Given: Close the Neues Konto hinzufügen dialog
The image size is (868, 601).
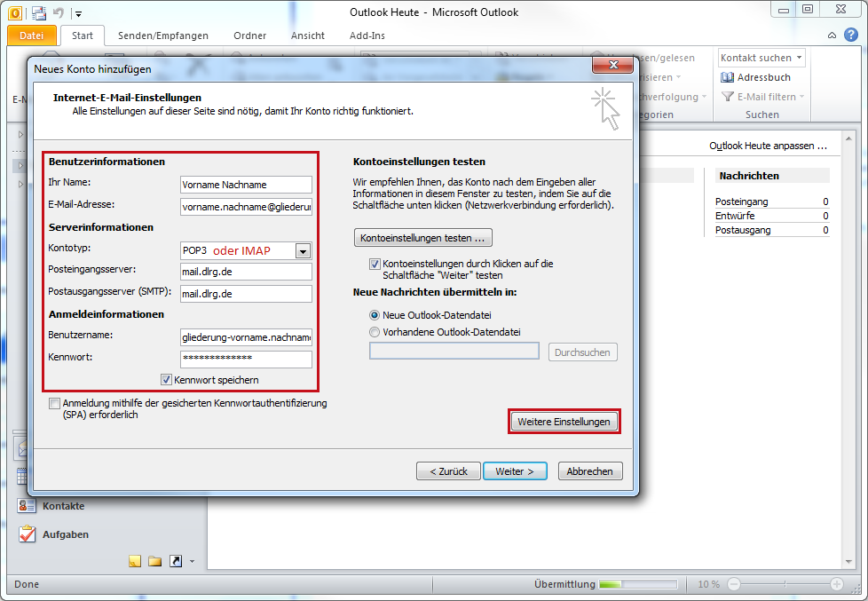Looking at the screenshot, I should click(x=612, y=65).
